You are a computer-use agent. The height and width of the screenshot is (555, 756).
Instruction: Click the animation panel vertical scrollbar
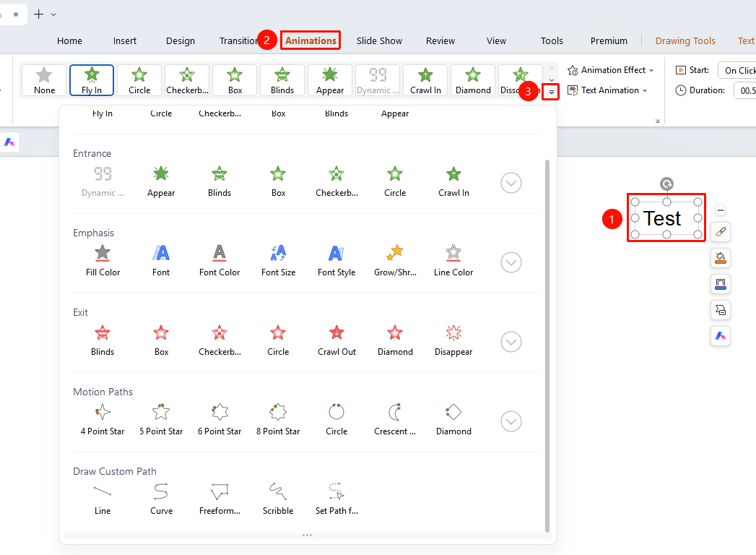[x=547, y=345]
